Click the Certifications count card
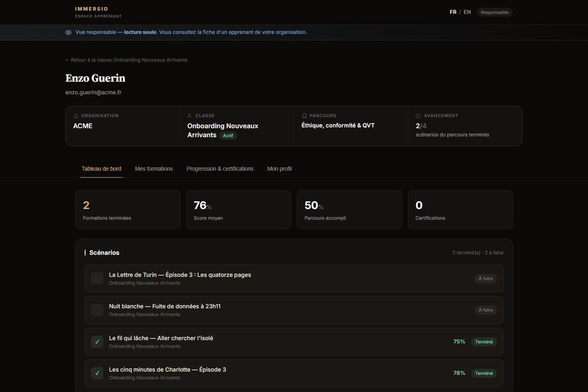The width and height of the screenshot is (588, 392). pyautogui.click(x=460, y=209)
